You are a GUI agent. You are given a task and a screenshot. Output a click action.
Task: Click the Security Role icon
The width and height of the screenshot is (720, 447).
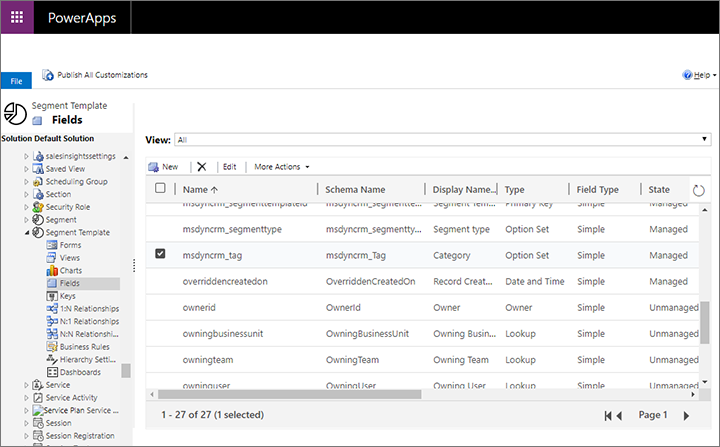tap(38, 207)
